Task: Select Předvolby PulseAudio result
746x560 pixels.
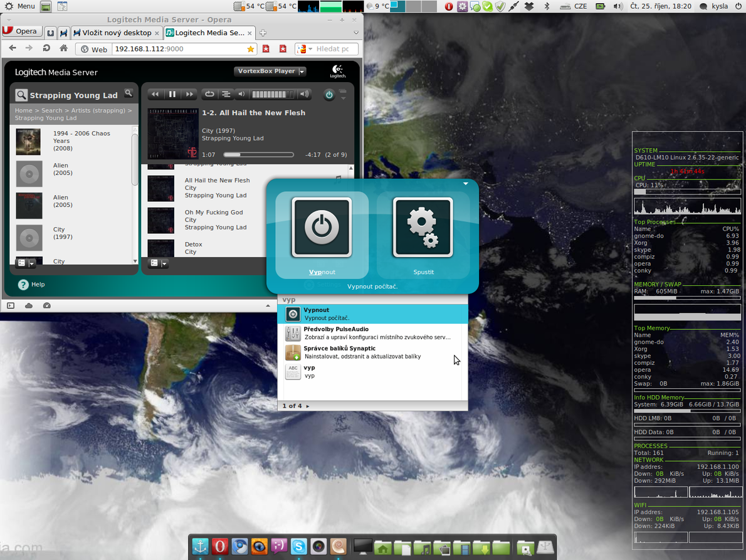Action: (x=372, y=333)
